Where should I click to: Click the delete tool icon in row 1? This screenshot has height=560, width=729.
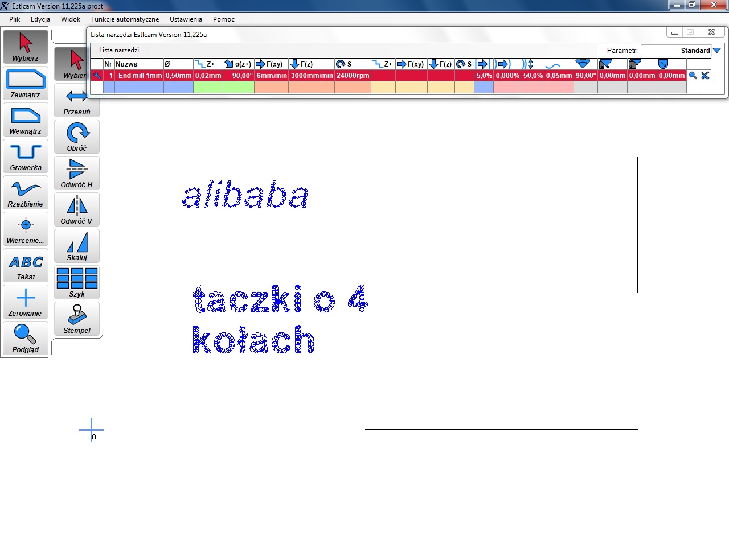click(705, 76)
